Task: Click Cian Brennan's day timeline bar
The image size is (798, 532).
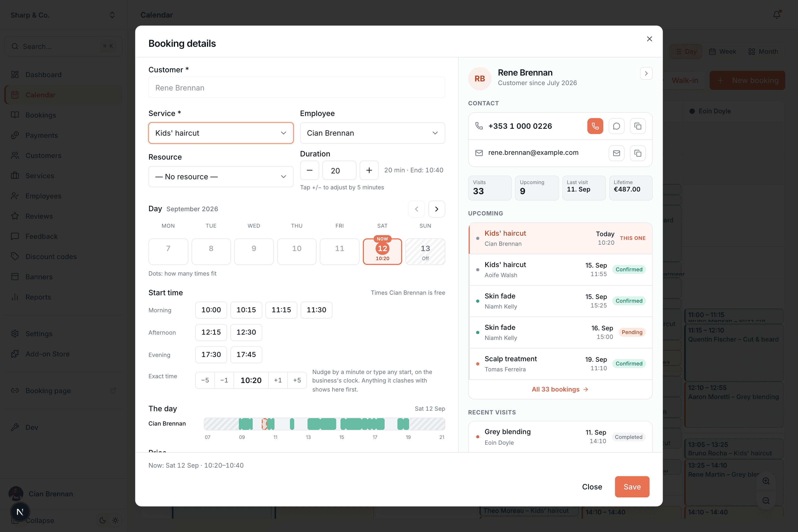Action: coord(324,424)
